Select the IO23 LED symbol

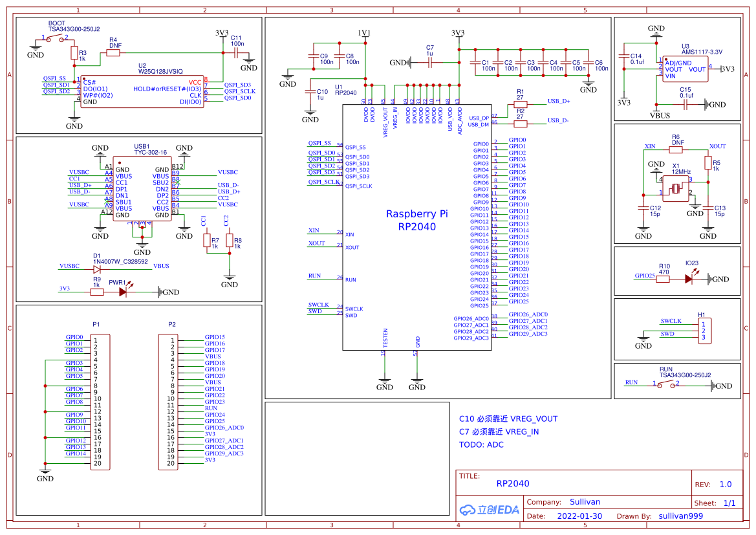tap(689, 278)
